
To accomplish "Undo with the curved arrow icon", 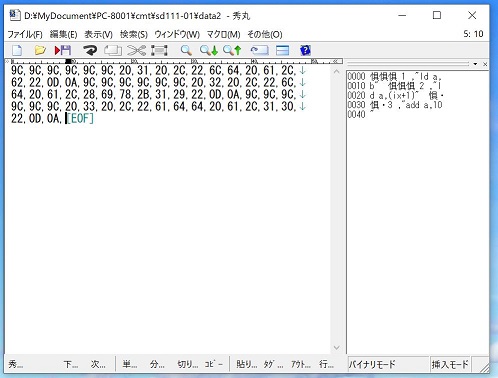I will click(x=90, y=50).
